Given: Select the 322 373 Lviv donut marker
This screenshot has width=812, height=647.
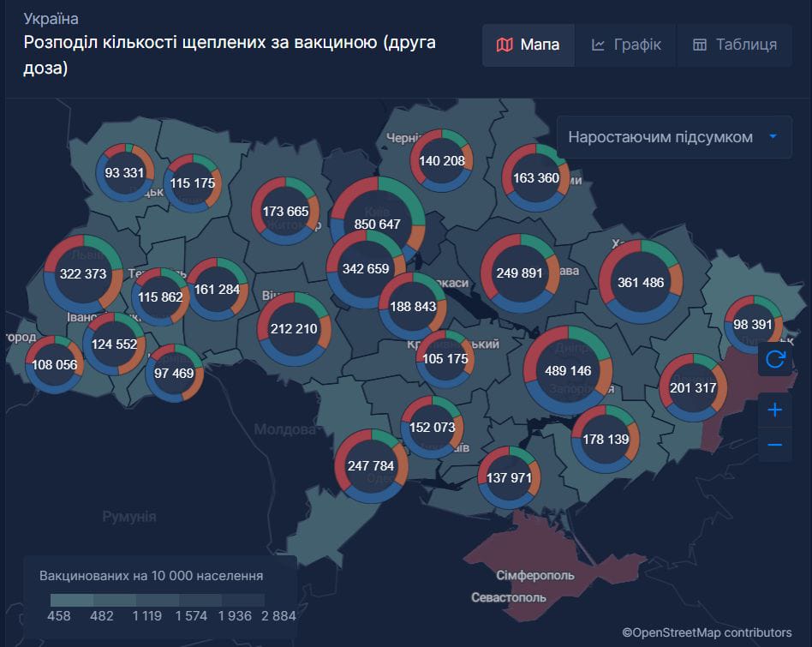Looking at the screenshot, I should click(83, 274).
